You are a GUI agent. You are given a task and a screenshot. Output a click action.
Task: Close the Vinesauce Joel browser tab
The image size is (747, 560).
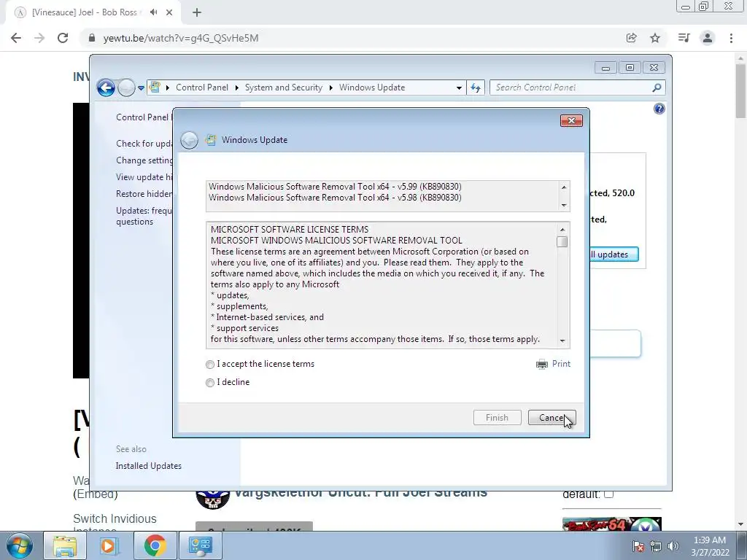(x=169, y=12)
